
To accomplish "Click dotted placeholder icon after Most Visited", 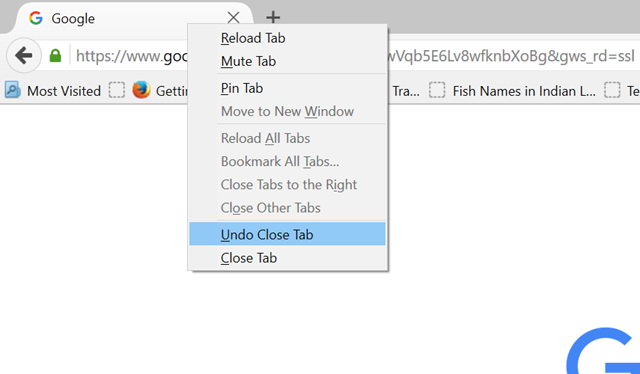I will tap(117, 90).
